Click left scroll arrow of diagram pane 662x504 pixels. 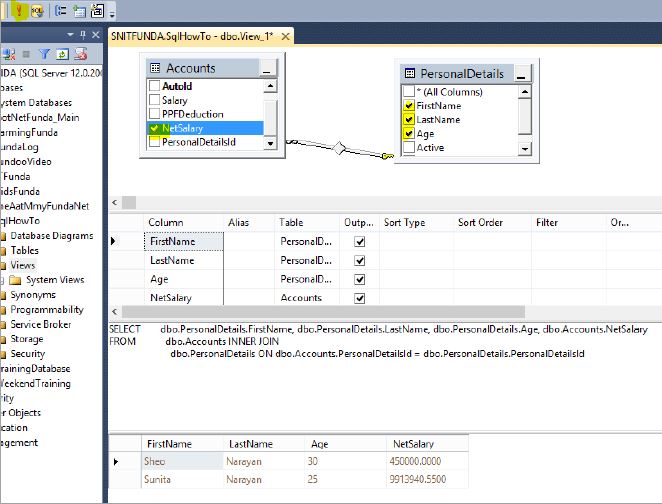click(114, 202)
